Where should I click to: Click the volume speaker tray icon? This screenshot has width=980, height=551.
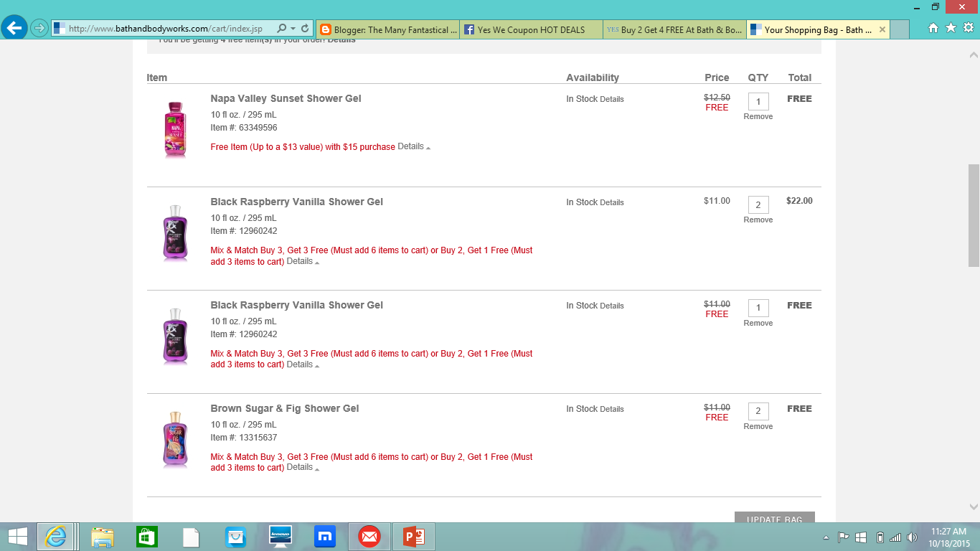pos(912,537)
